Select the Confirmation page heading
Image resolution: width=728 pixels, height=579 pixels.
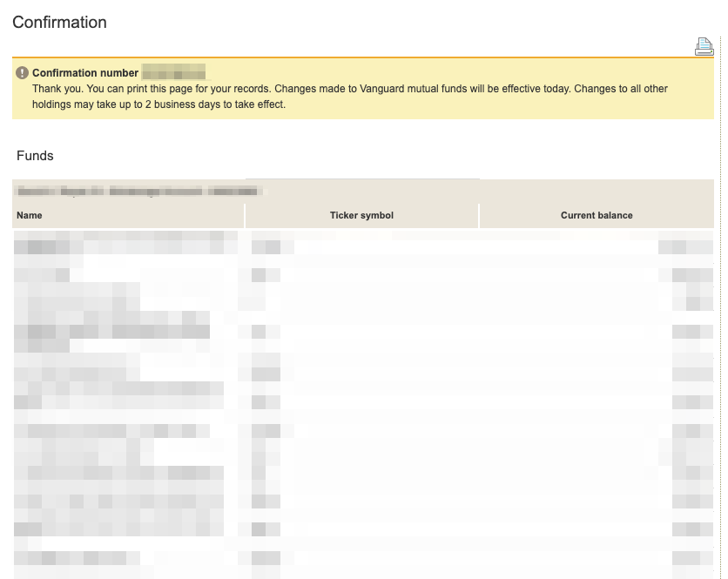pyautogui.click(x=59, y=23)
